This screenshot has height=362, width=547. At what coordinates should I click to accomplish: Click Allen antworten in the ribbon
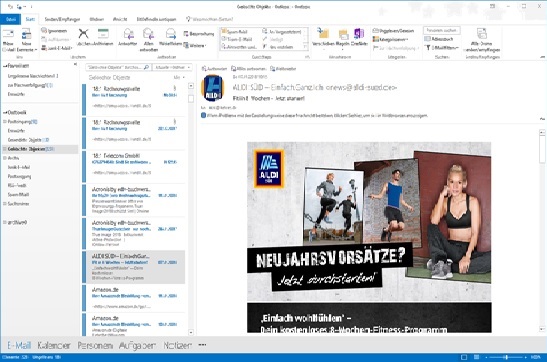149,39
